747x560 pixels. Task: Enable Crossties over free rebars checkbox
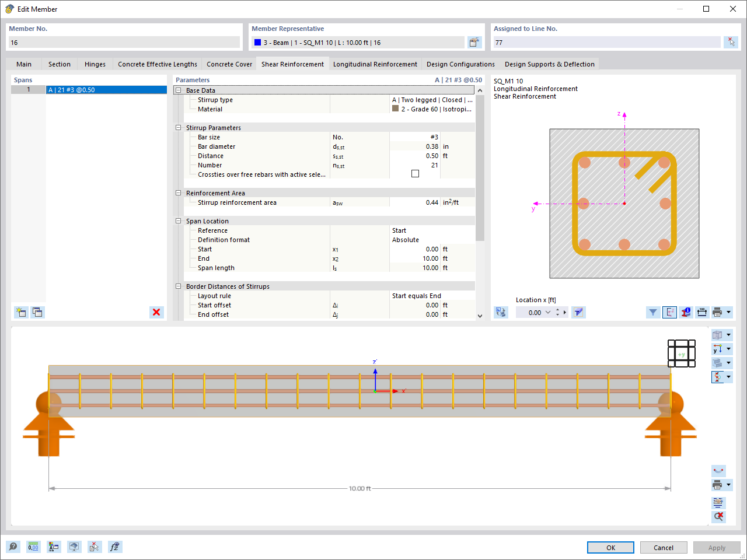(x=415, y=173)
